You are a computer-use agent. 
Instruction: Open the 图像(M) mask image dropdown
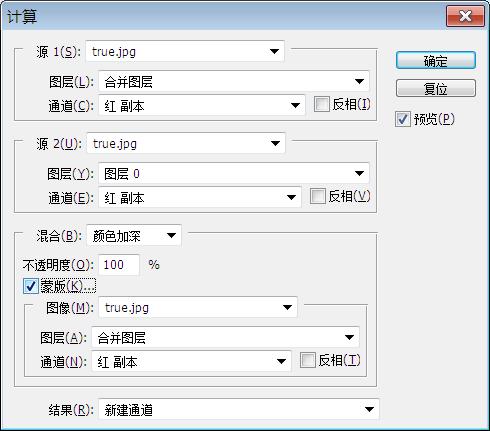tap(198, 307)
